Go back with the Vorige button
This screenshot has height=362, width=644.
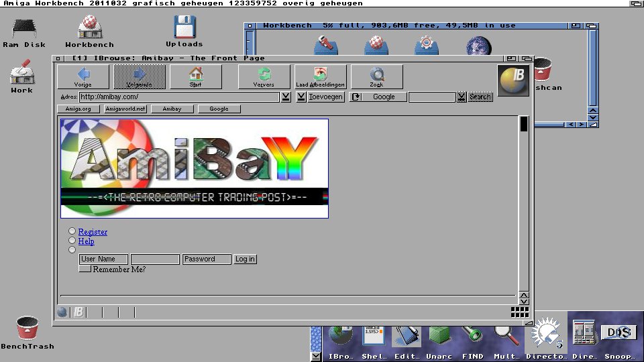pyautogui.click(x=83, y=76)
